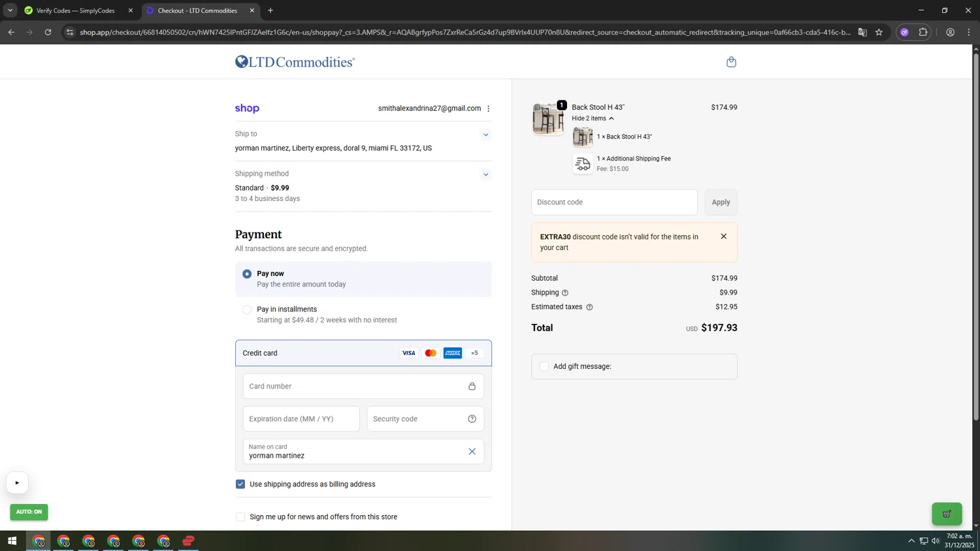Click the security code help icon
This screenshot has width=980, height=551.
pyautogui.click(x=472, y=419)
